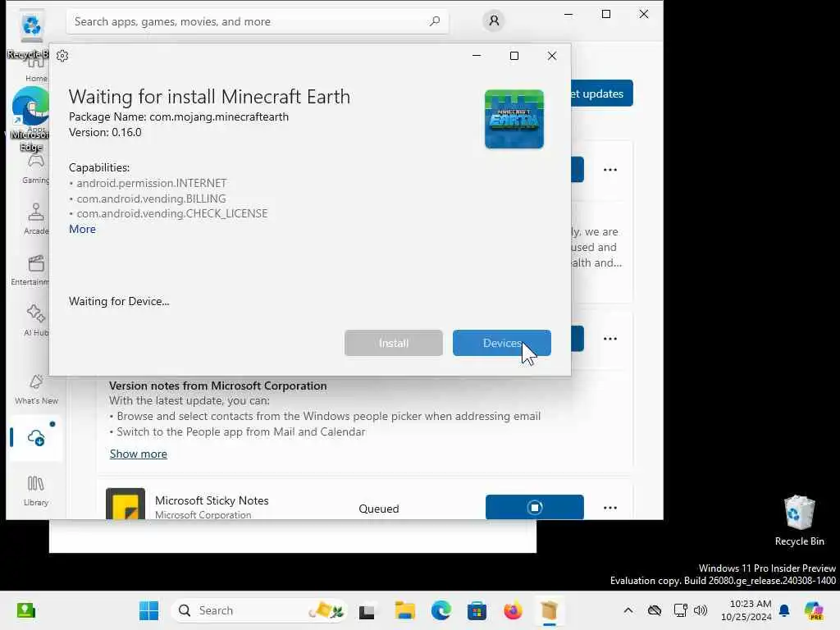Expand More capabilities link

pyautogui.click(x=82, y=229)
